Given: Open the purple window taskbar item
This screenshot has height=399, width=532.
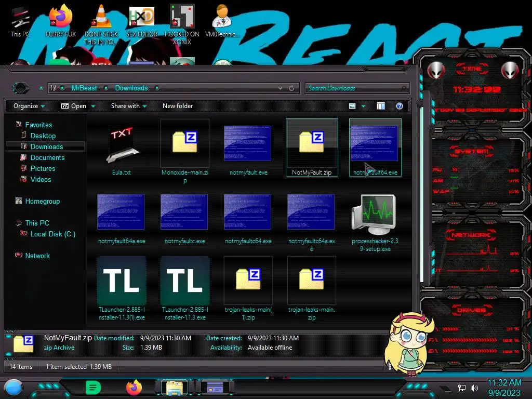Looking at the screenshot, I should click(215, 388).
